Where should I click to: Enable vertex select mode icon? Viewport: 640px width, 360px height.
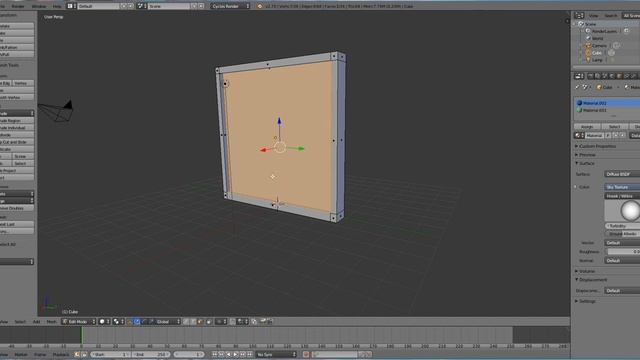(186, 322)
